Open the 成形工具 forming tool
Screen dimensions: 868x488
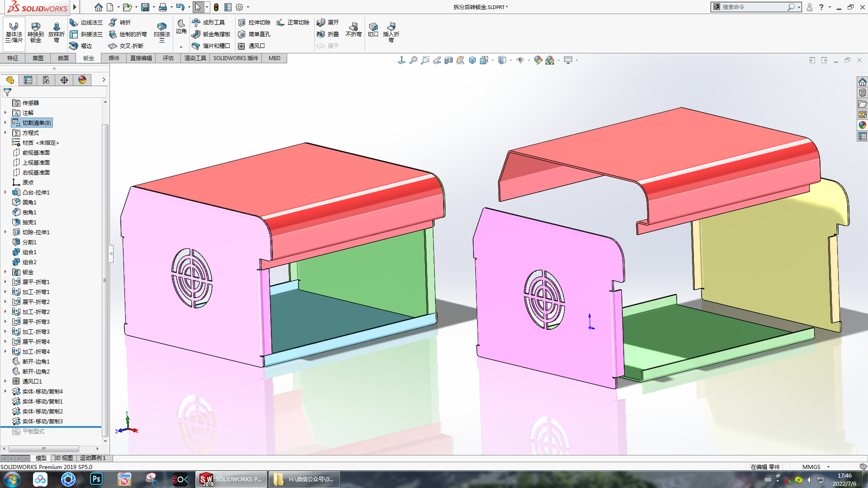pos(209,22)
